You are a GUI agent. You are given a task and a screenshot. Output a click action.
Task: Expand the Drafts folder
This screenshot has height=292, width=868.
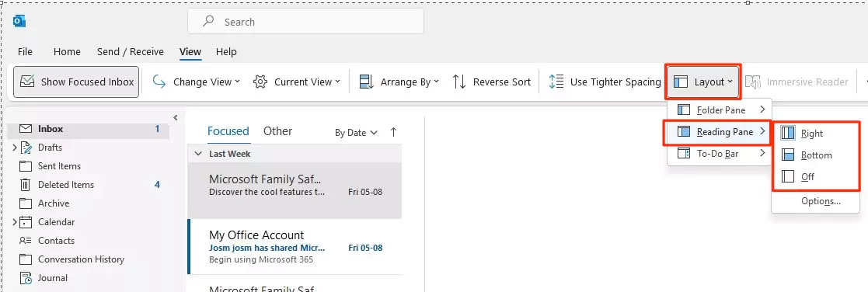(15, 148)
